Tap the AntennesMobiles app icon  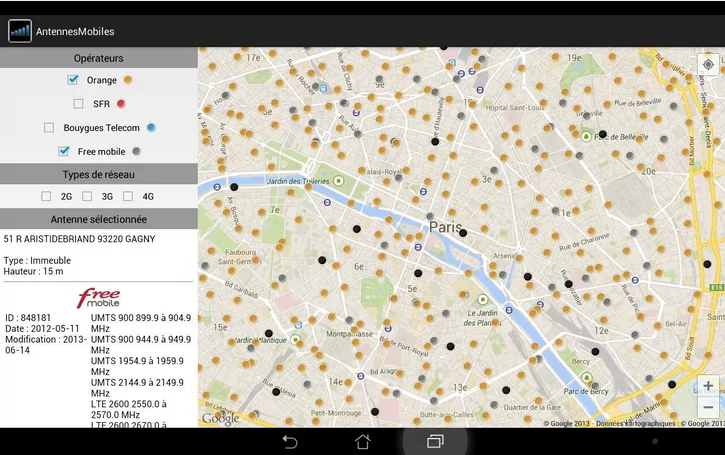(x=20, y=31)
